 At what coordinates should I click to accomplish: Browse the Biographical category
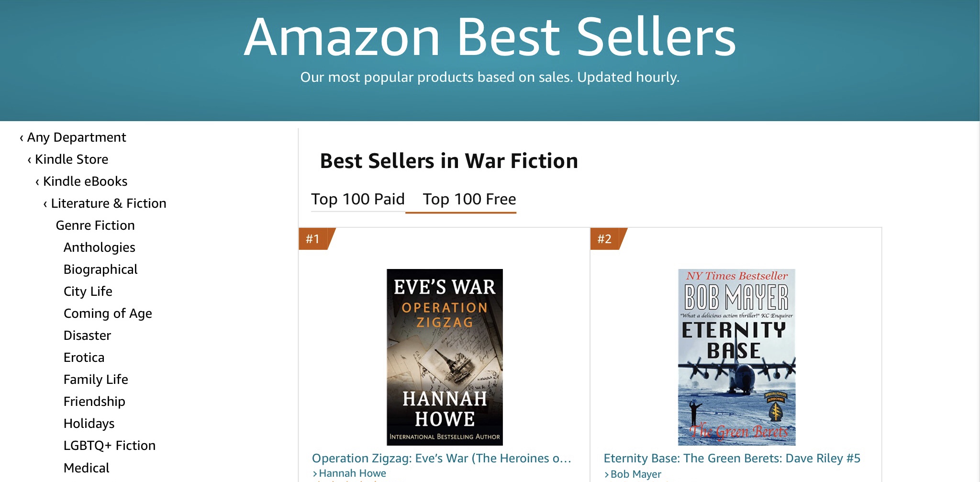(x=100, y=269)
